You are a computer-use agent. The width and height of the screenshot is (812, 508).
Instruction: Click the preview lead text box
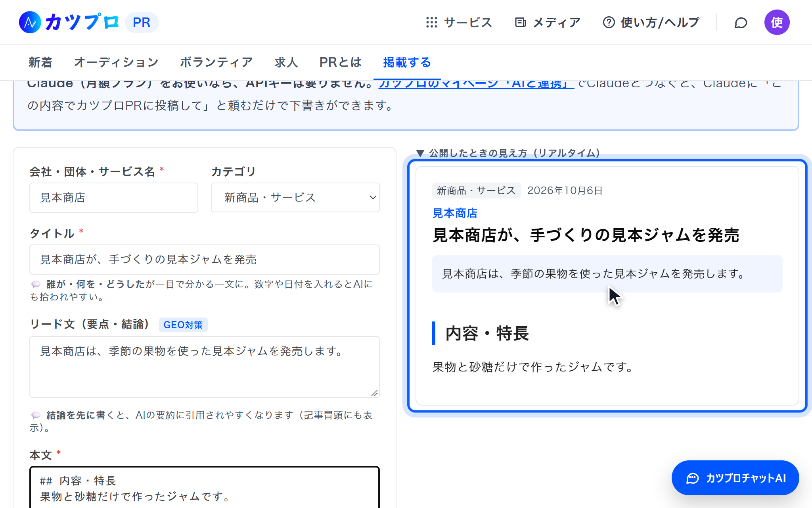click(607, 274)
